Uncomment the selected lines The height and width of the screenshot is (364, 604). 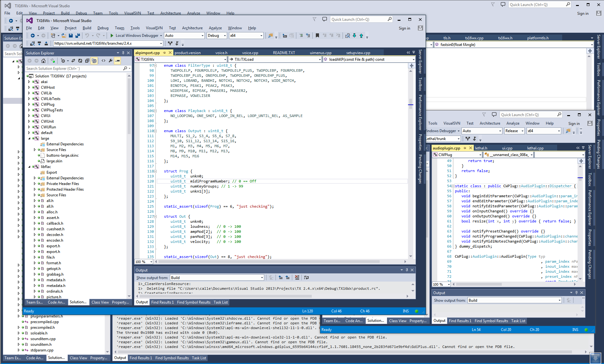[308, 36]
